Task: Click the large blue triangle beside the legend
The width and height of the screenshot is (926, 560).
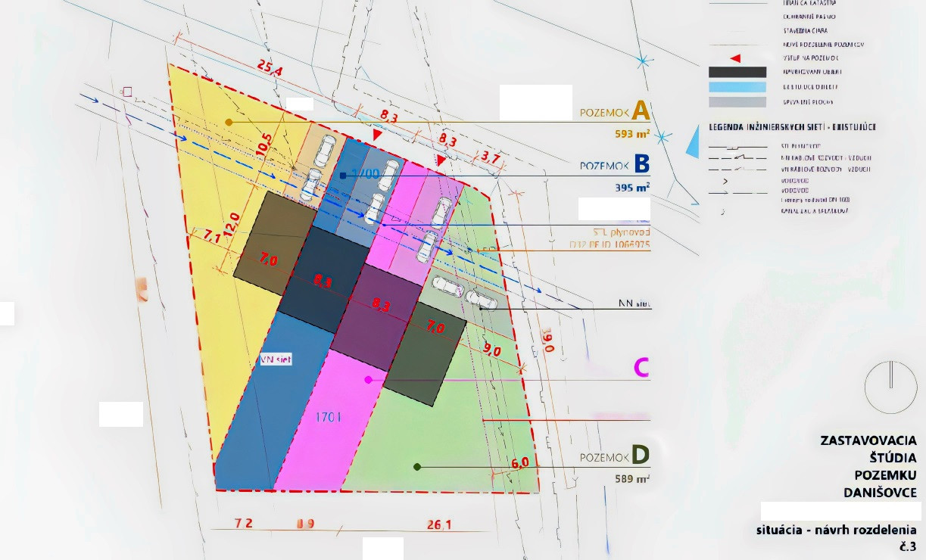Action: tap(693, 142)
